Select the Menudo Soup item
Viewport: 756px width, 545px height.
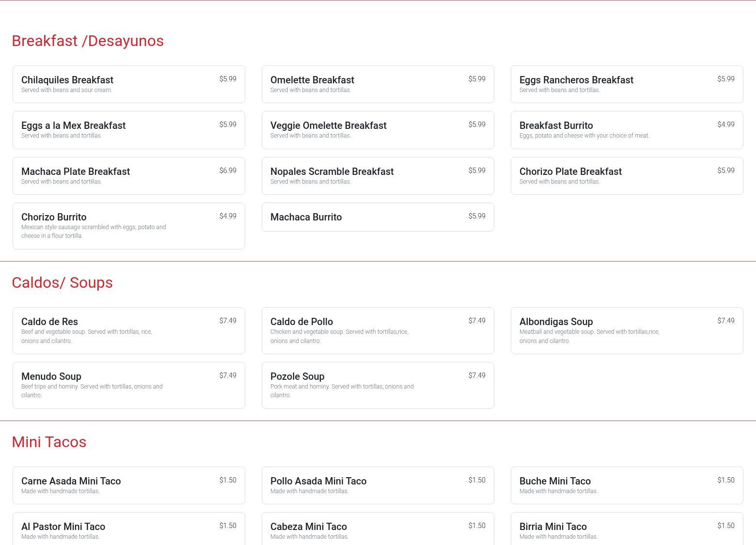point(128,385)
